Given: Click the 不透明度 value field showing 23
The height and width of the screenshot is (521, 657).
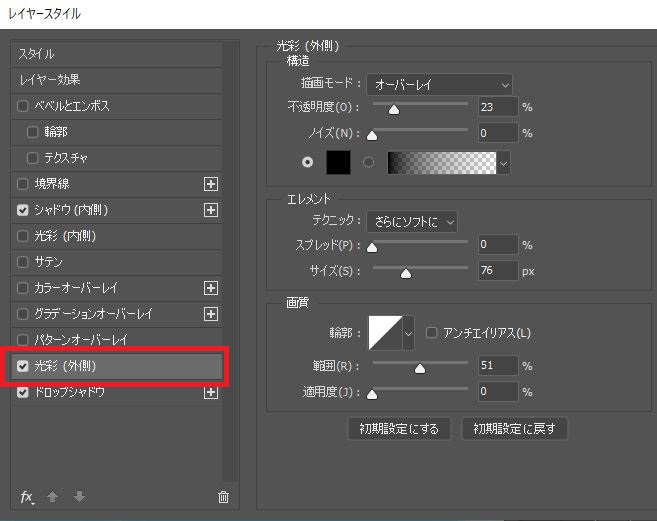Looking at the screenshot, I should [x=498, y=107].
